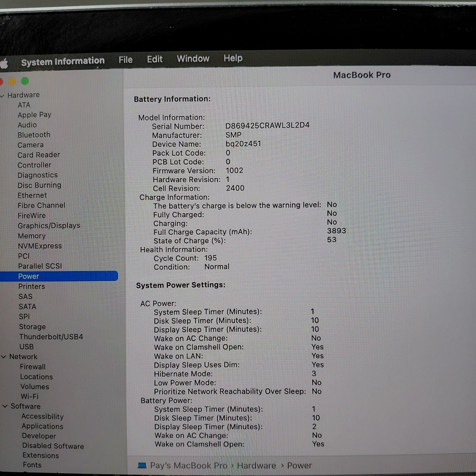Select Storage in the sidebar

32,326
